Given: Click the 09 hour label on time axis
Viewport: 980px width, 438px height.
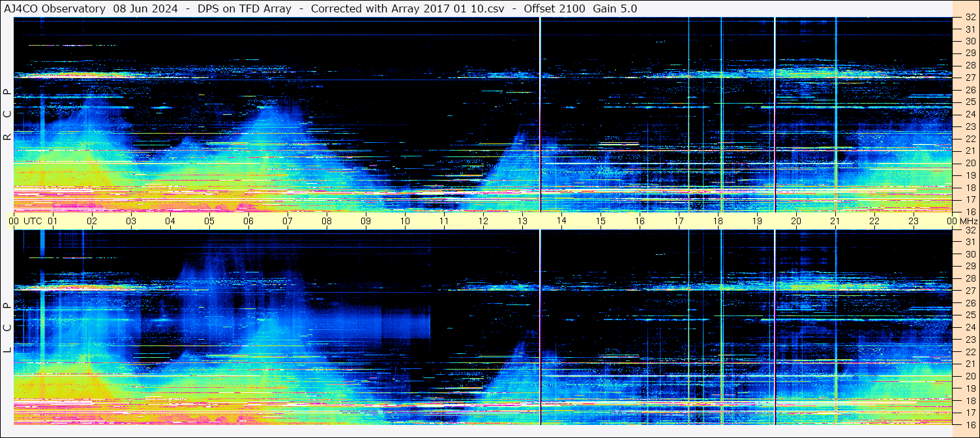Looking at the screenshot, I should point(366,221).
